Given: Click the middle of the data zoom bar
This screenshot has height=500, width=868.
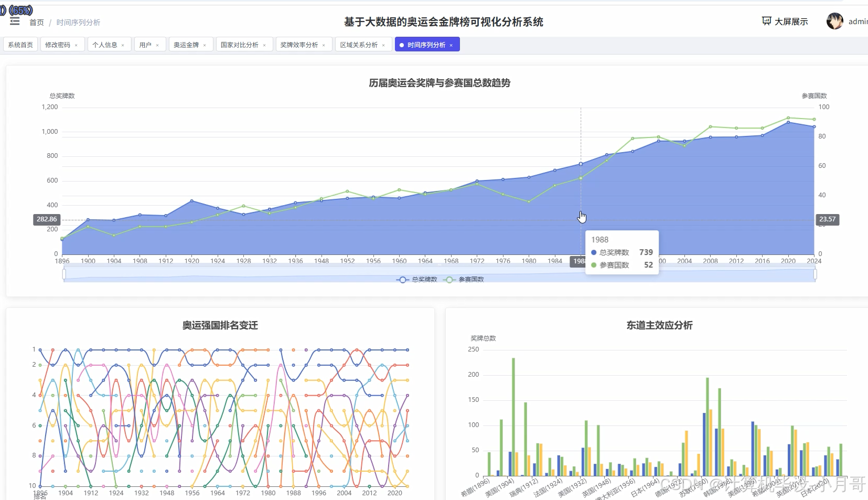Looking at the screenshot, I should [440, 274].
